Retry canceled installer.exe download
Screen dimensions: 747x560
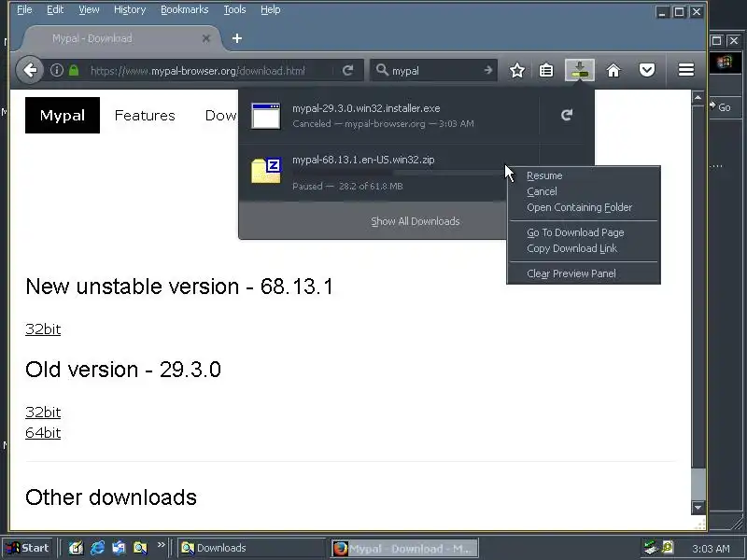click(x=567, y=115)
